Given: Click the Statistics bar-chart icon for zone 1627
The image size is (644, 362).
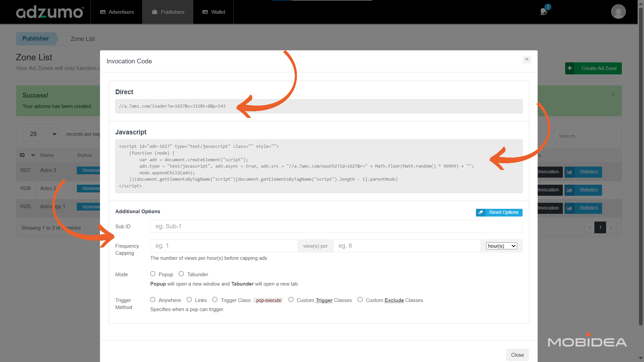Looking at the screenshot, I should point(570,172).
